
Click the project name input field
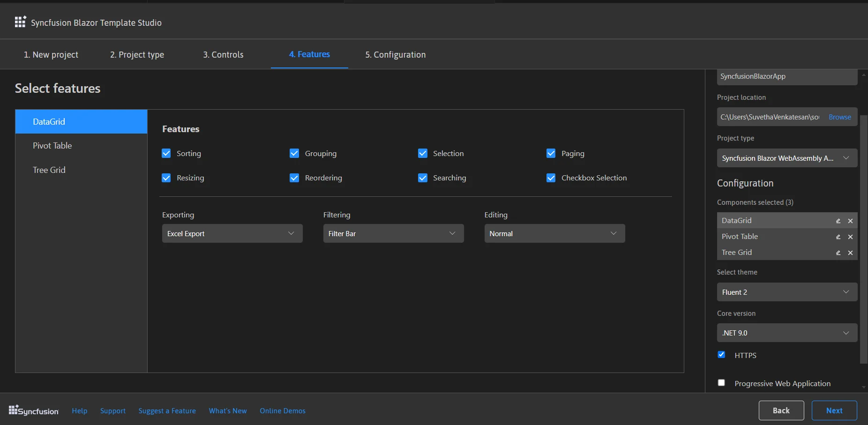(786, 76)
